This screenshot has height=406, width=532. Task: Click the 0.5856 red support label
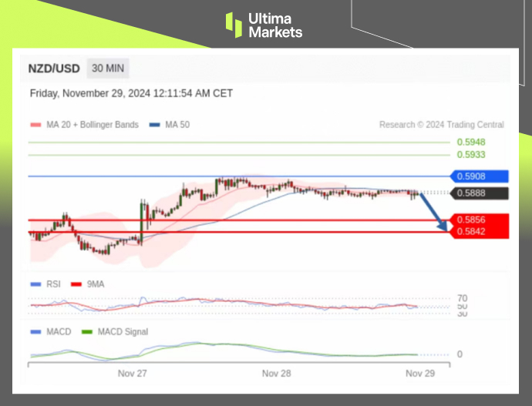coord(480,220)
